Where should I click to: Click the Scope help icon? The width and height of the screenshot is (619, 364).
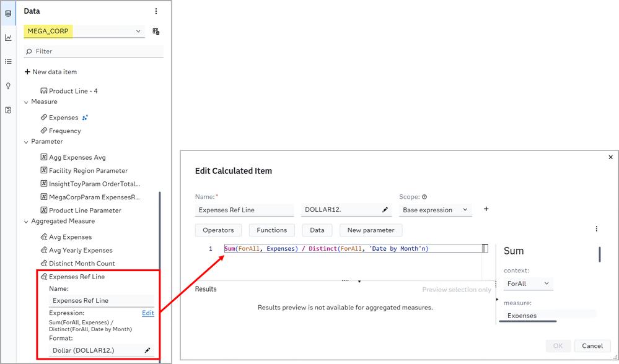(x=424, y=197)
